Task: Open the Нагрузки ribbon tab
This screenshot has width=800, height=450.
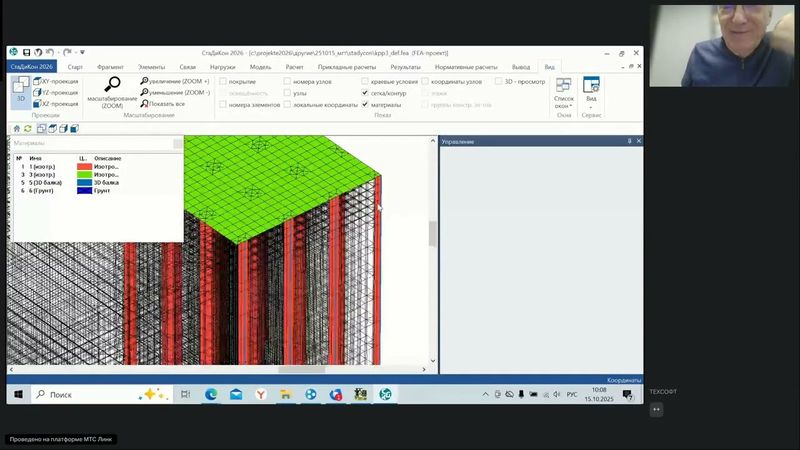Action: point(222,66)
